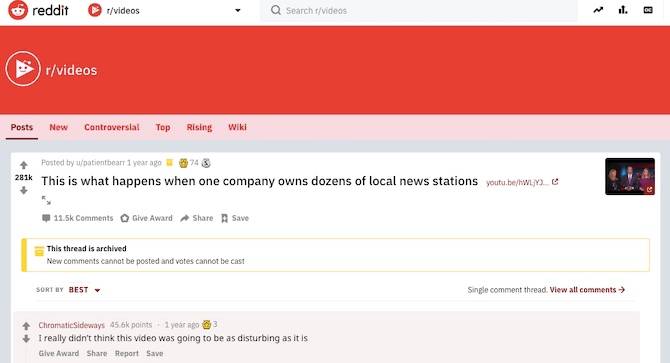Upvote the post with 281k points
The height and width of the screenshot is (363, 670).
(24, 165)
